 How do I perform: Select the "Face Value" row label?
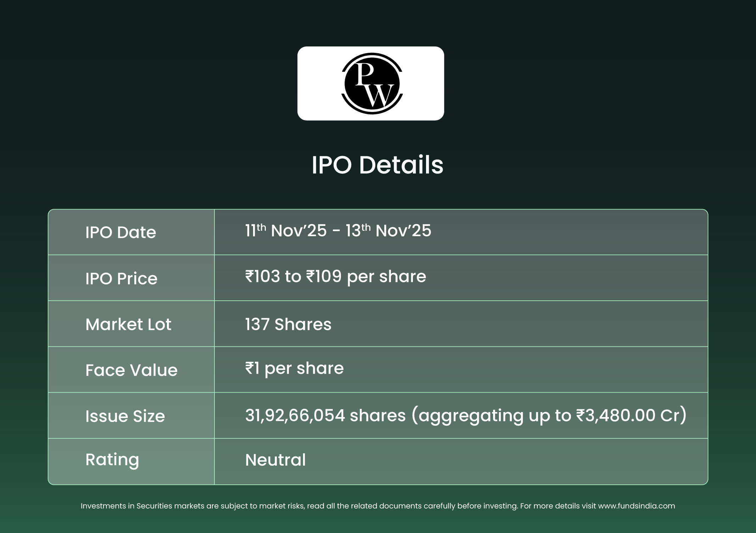point(131,370)
